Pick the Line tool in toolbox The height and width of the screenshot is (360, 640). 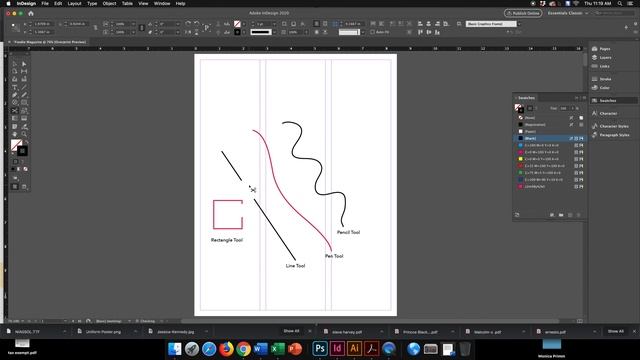point(24,87)
